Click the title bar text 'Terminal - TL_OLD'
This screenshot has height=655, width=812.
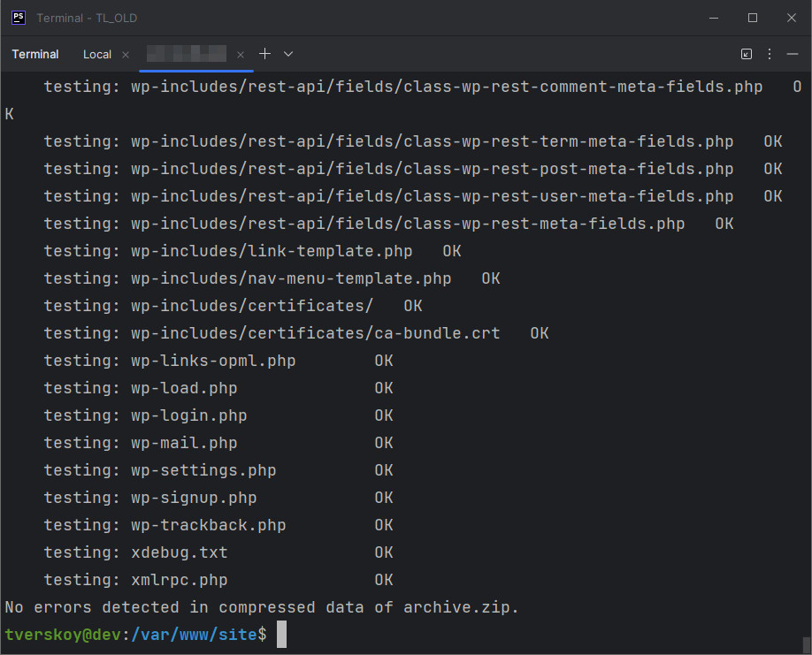pos(87,18)
